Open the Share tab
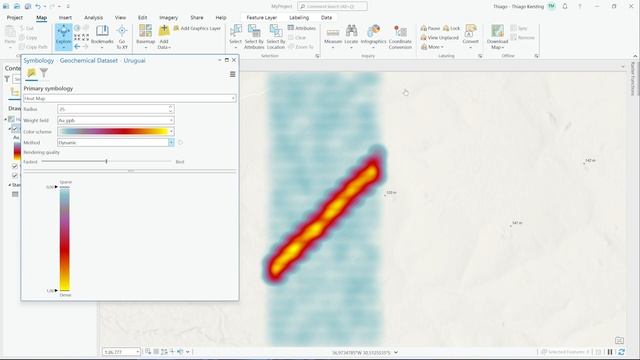 pos(197,18)
